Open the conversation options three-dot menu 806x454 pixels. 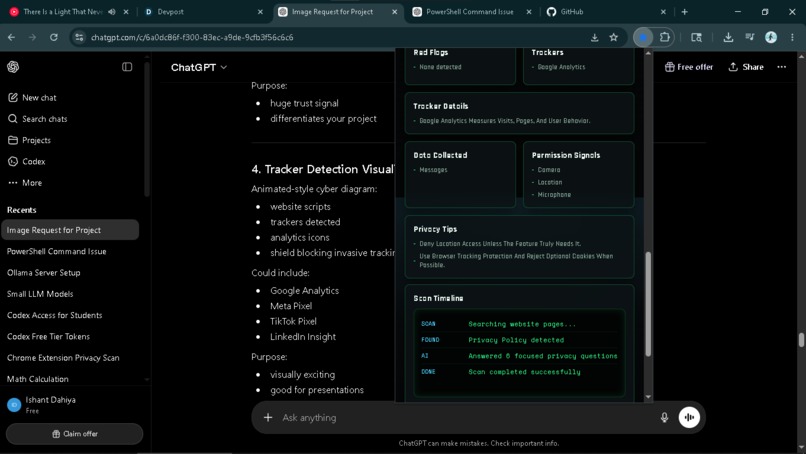(x=781, y=67)
